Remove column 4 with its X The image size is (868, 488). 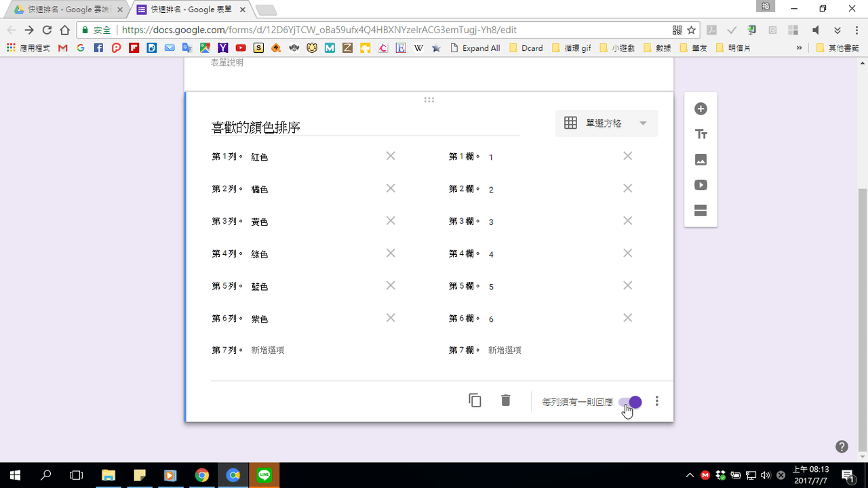point(627,253)
